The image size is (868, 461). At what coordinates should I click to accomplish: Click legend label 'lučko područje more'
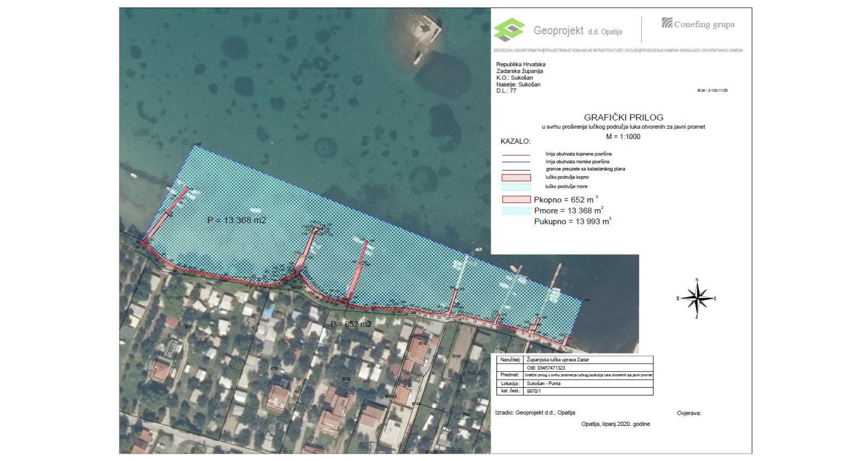pyautogui.click(x=566, y=186)
